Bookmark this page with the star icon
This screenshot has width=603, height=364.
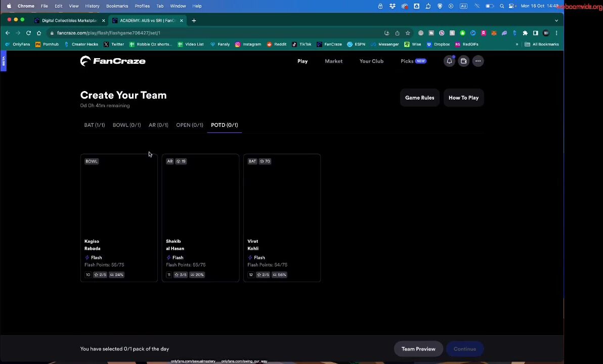point(408,33)
